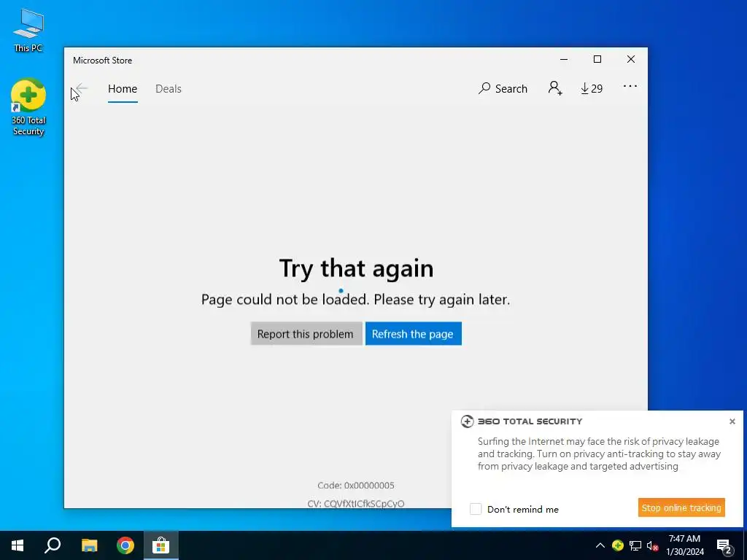747x560 pixels.
Task: Dismiss the 360 Total Security popup
Action: coord(732,421)
